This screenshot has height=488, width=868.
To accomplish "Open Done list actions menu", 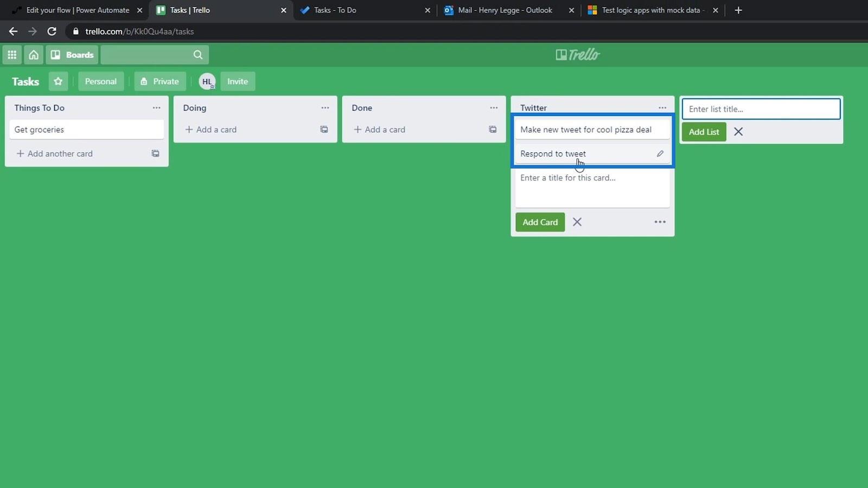I will click(494, 108).
